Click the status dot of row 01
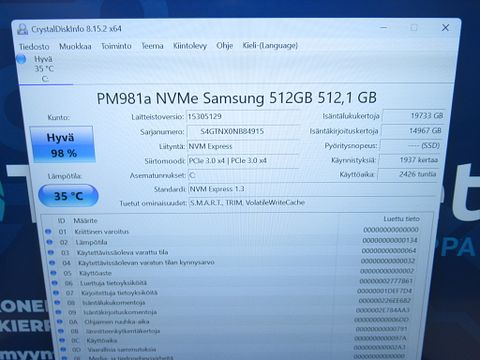Image resolution: width=480 pixels, height=360 pixels. 48,231
